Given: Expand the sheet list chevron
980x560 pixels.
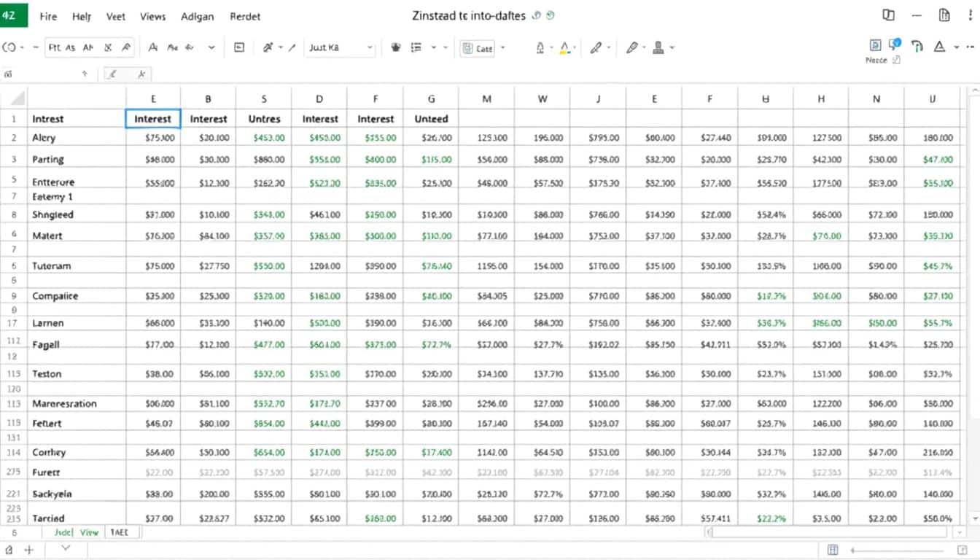Looking at the screenshot, I should click(65, 548).
